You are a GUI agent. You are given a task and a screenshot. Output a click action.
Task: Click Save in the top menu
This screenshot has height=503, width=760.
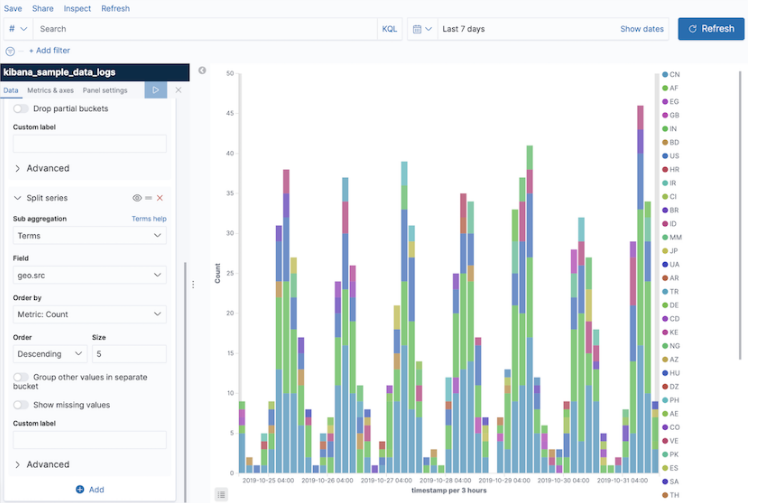[13, 8]
